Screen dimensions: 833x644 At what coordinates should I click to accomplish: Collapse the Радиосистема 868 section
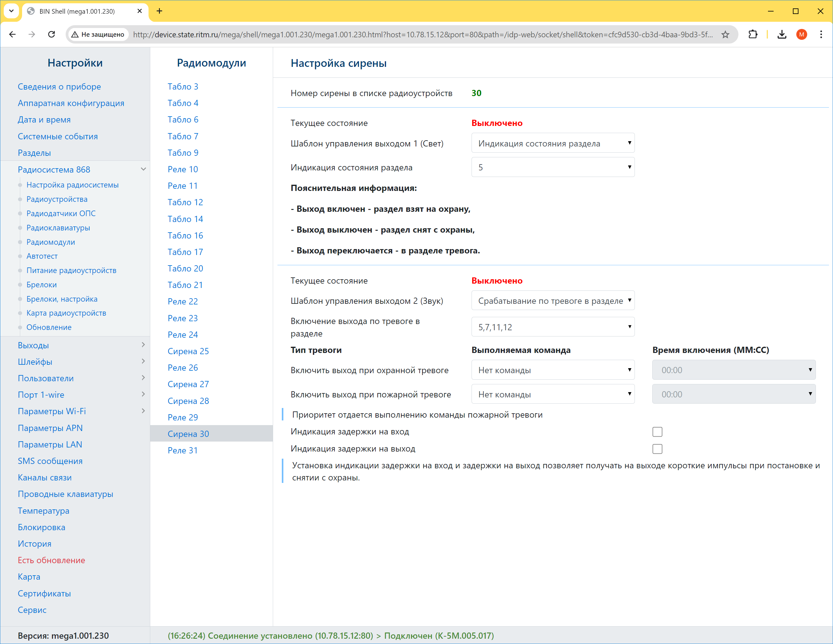pos(143,169)
